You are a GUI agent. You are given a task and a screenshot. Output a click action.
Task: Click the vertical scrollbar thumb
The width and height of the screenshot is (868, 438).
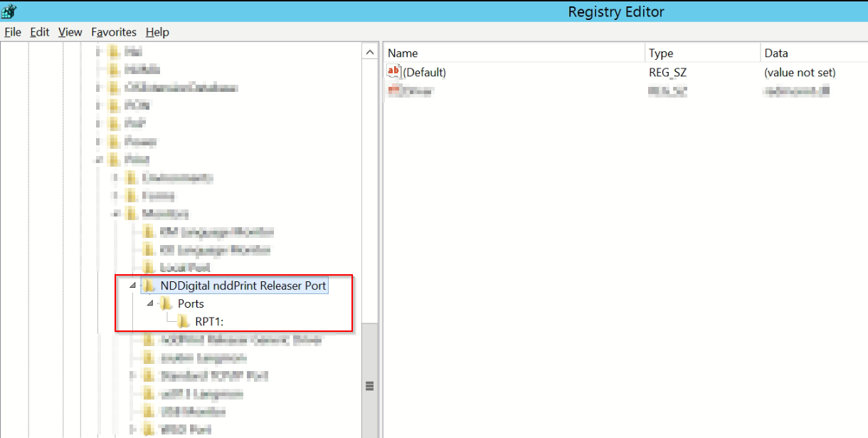pyautogui.click(x=369, y=385)
